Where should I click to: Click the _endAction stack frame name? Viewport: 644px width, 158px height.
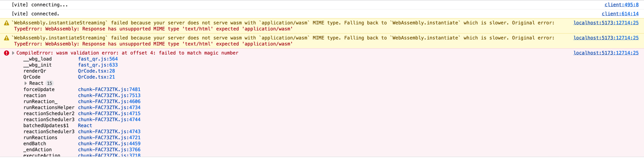pos(37,149)
